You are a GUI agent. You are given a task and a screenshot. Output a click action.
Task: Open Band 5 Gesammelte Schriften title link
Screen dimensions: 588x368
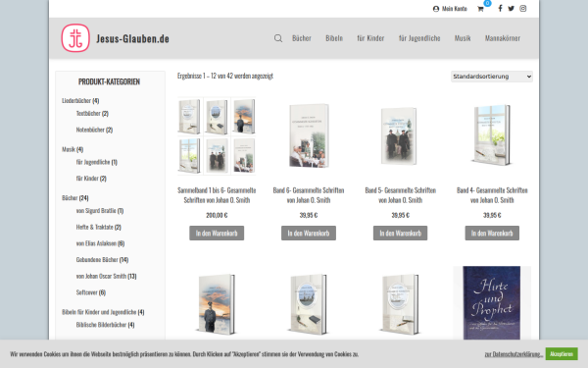pos(401,195)
